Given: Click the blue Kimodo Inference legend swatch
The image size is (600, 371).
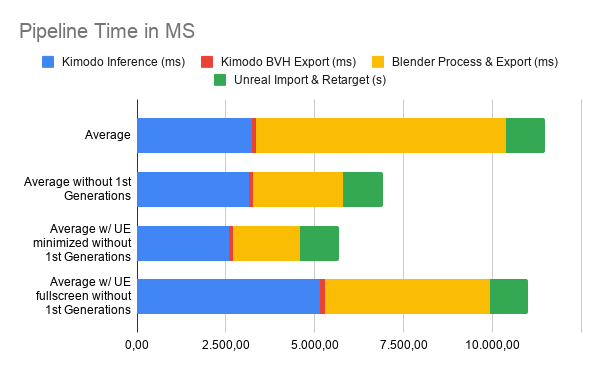Looking at the screenshot, I should coord(48,62).
